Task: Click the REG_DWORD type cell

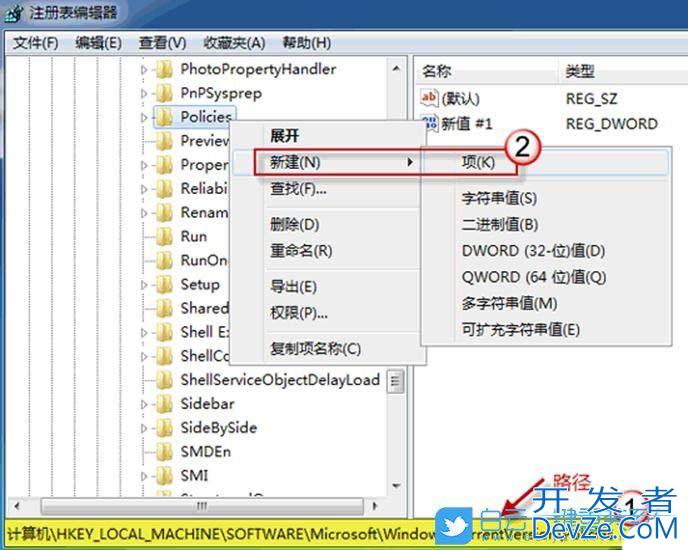Action: [x=612, y=124]
